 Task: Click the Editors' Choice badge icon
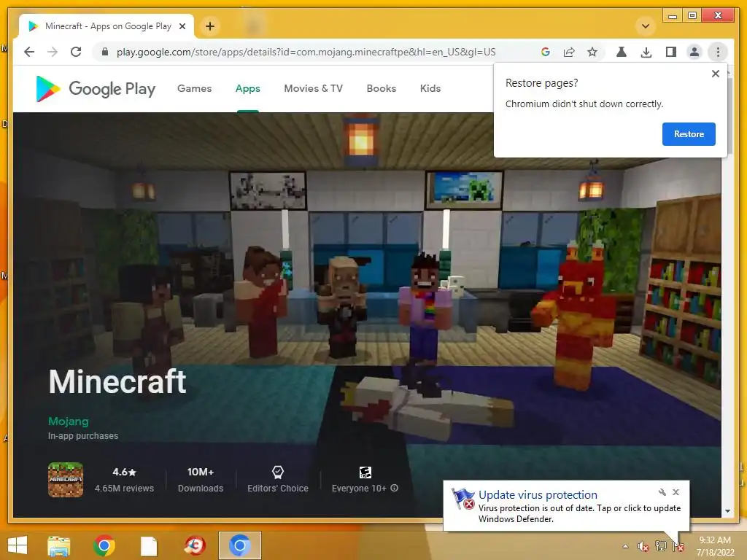pyautogui.click(x=278, y=472)
